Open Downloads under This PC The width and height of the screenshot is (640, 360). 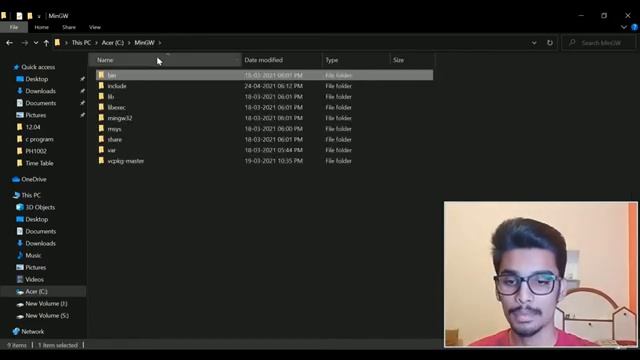40,243
